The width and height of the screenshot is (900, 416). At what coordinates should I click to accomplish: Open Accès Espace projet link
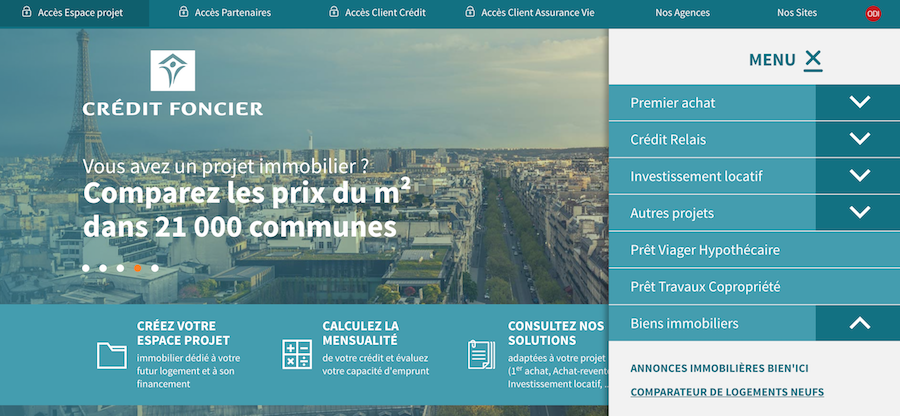[x=80, y=13]
